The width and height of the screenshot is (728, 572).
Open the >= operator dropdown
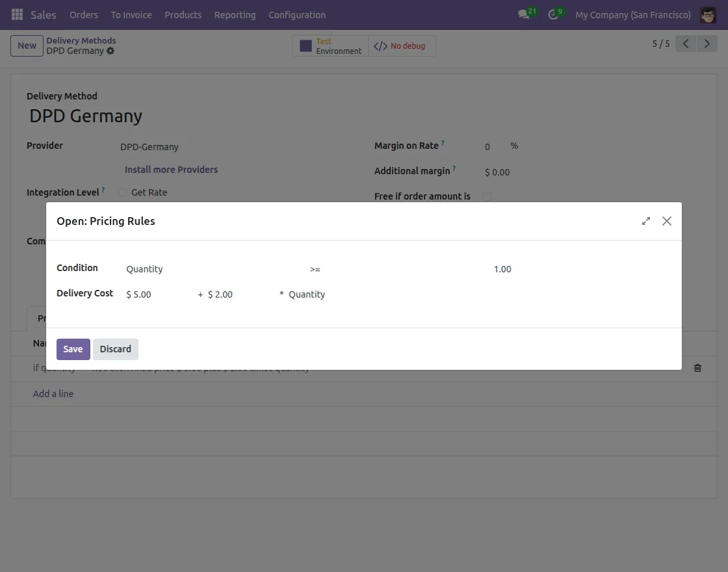[398, 269]
